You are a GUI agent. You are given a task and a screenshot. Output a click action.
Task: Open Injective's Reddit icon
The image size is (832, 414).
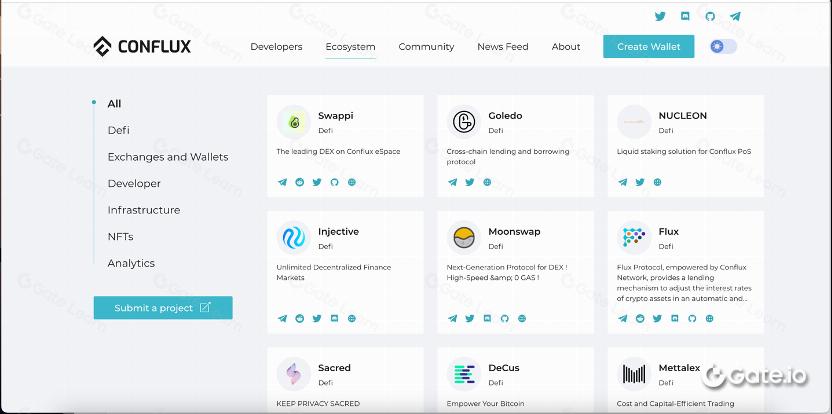(300, 318)
